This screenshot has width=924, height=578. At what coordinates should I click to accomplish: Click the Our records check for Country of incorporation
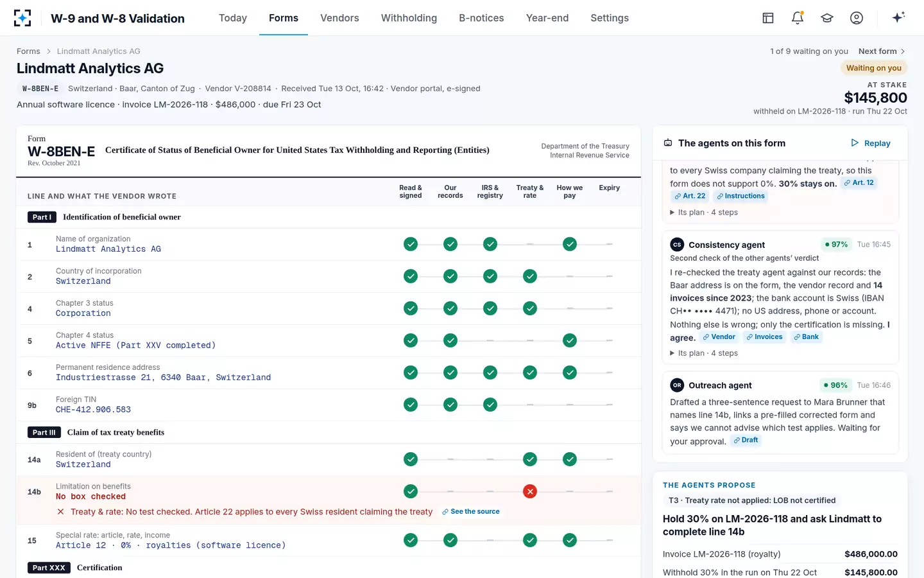coord(450,276)
